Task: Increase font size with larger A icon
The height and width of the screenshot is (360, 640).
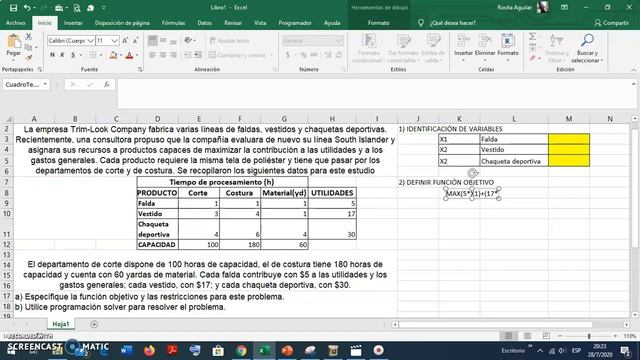Action: [125, 40]
